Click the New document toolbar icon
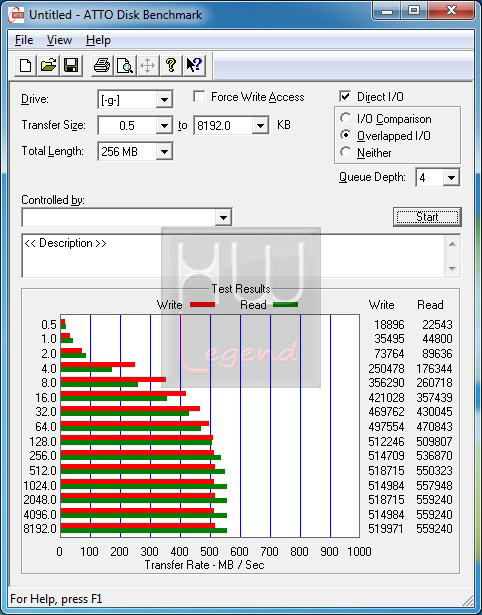482x615 pixels. pos(25,65)
